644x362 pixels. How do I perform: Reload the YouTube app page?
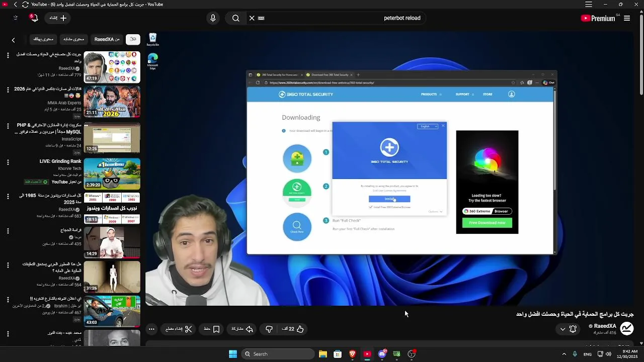tap(25, 5)
